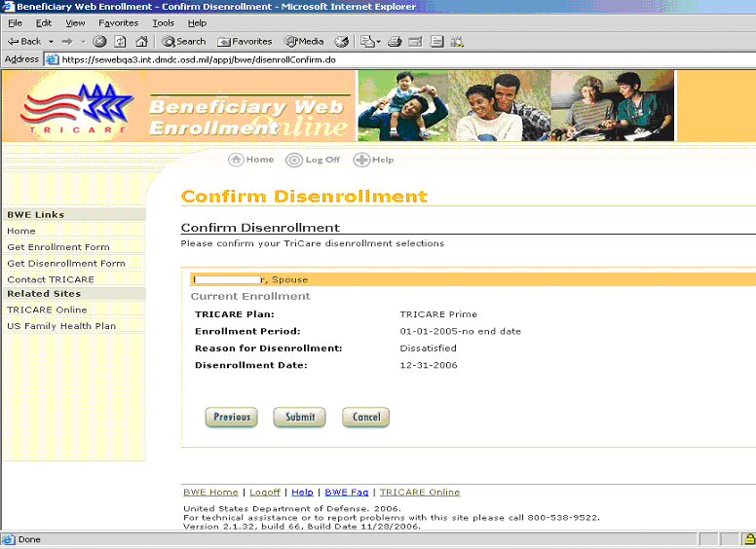Click the Spouse beneficiary name bar
The image size is (756, 549).
[x=472, y=279]
